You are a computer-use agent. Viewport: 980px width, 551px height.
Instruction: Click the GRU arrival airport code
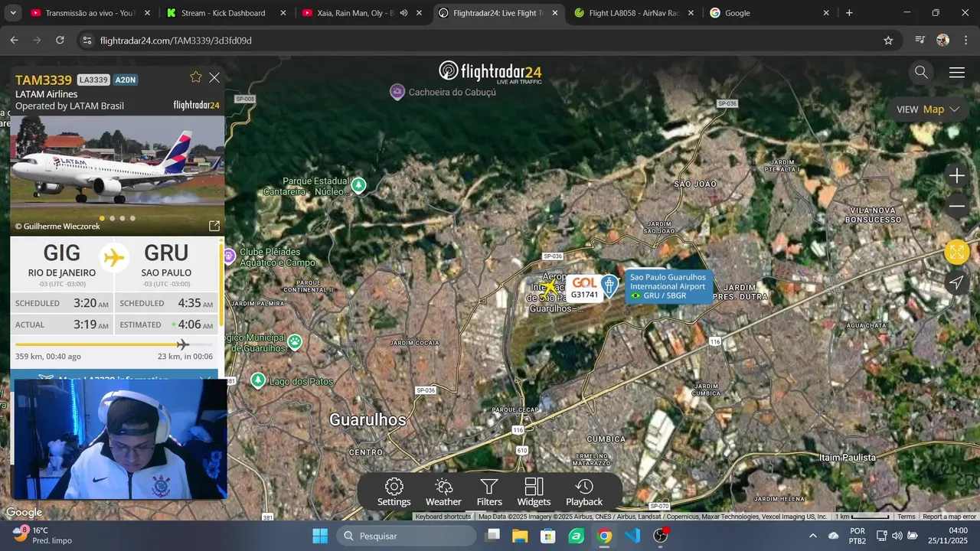click(x=166, y=253)
